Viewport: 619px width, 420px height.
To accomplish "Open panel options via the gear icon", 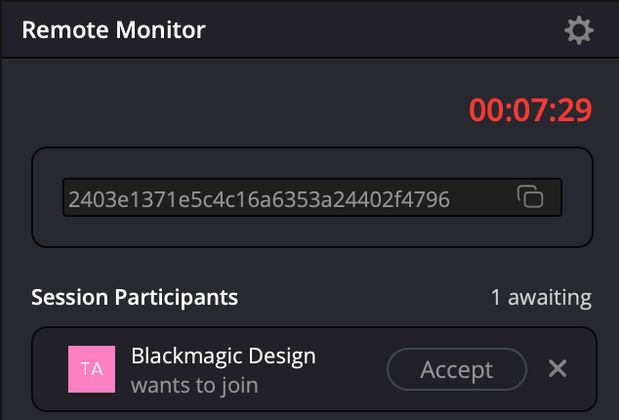I will tap(579, 30).
